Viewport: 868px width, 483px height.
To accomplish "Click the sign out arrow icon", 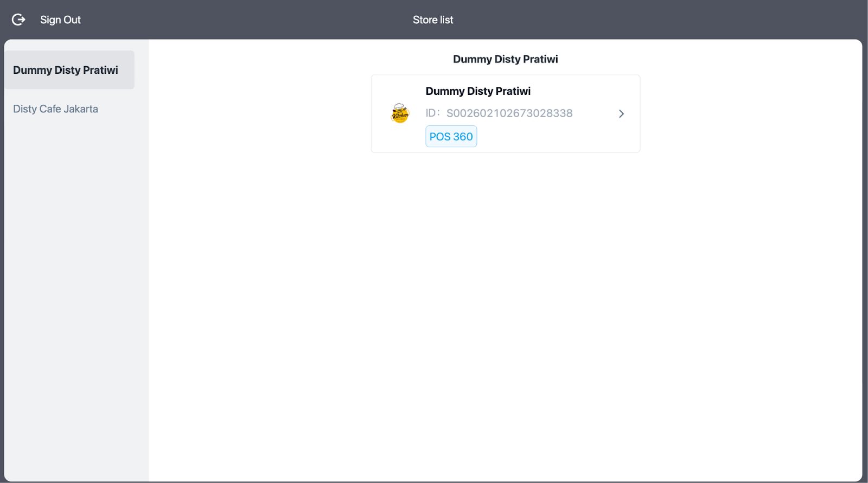I will pyautogui.click(x=18, y=20).
